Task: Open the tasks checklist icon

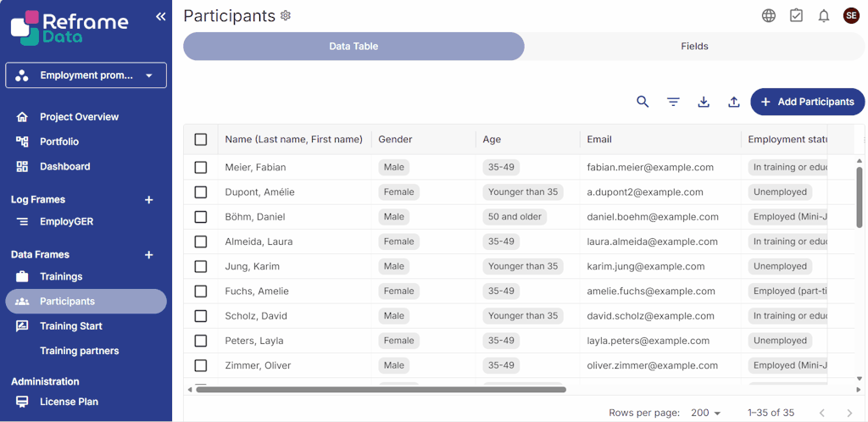Action: [796, 16]
